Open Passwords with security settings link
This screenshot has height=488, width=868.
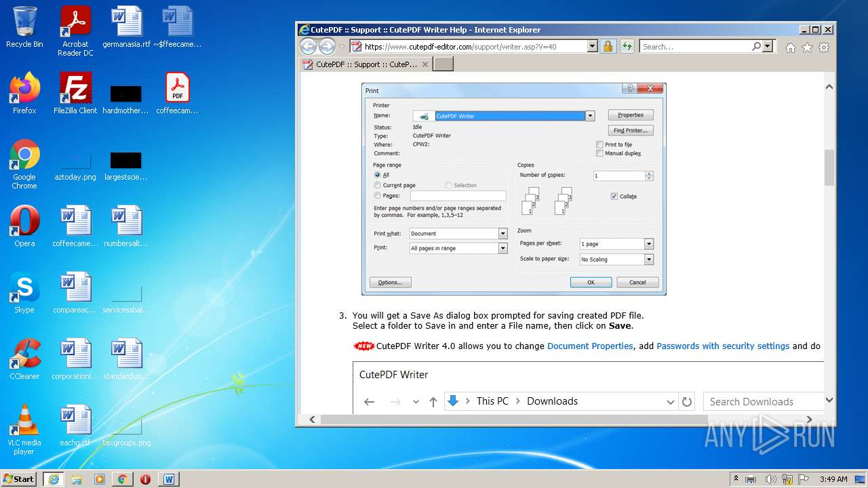click(723, 346)
